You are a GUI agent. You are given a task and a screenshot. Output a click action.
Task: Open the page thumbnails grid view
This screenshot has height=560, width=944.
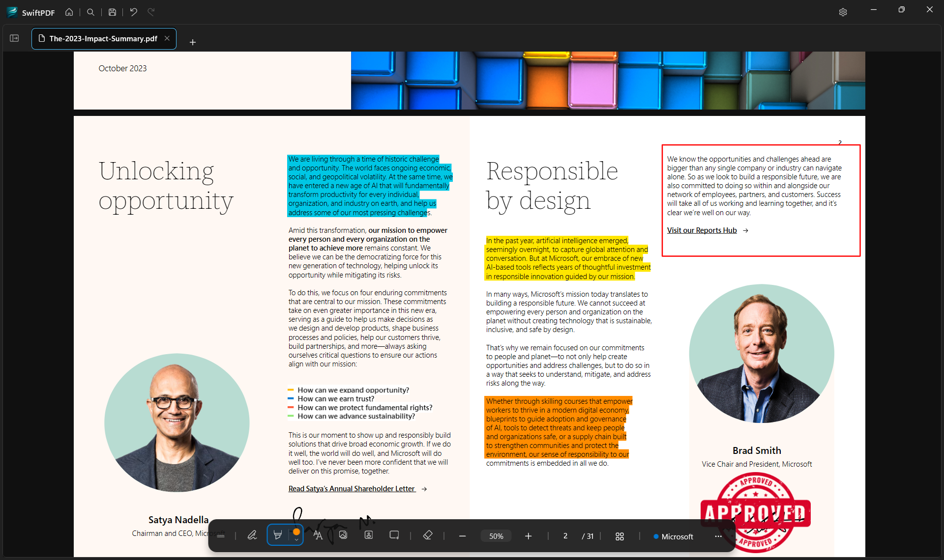(x=619, y=536)
